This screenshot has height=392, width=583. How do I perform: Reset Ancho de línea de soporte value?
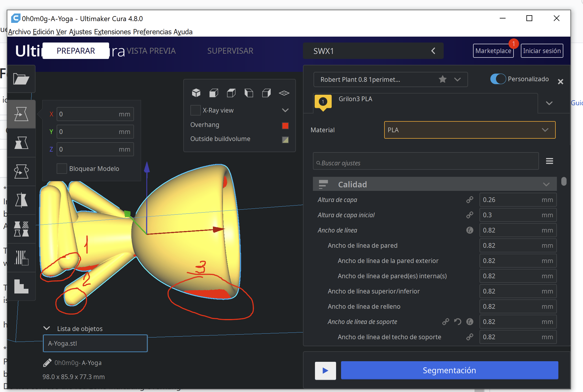tap(457, 322)
